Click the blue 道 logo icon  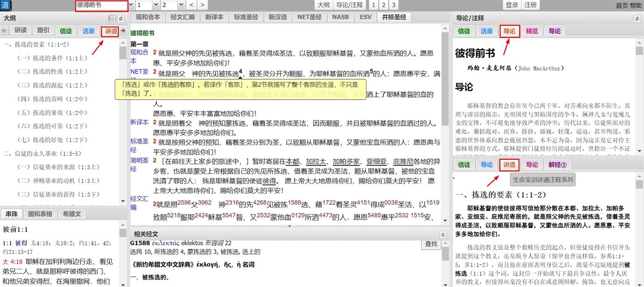(6, 5)
